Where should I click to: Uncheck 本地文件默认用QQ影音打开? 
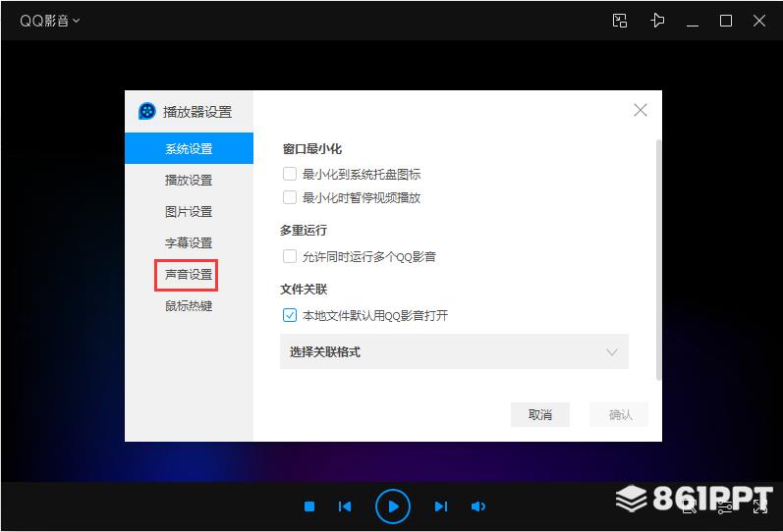pos(290,315)
